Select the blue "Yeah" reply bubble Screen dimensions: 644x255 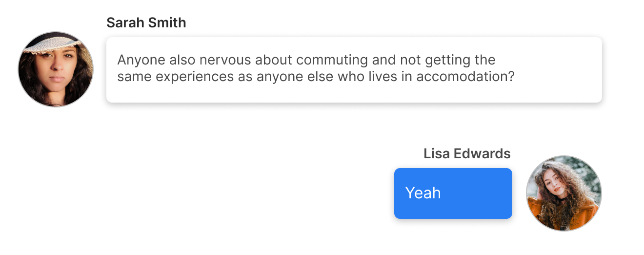click(x=453, y=193)
